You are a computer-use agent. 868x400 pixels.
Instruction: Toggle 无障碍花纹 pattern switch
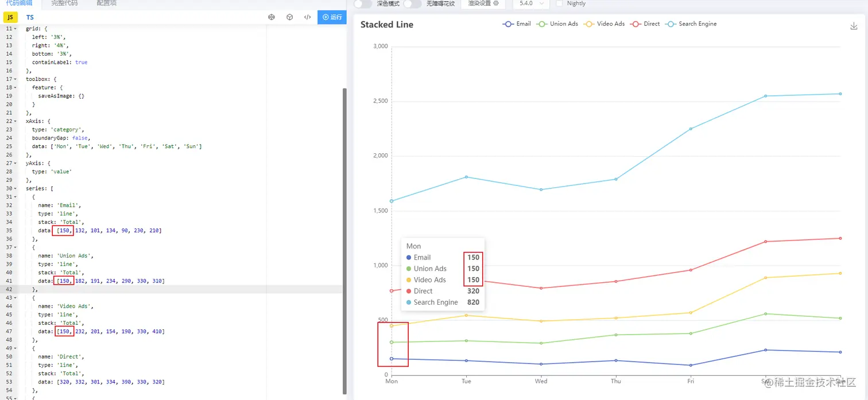[412, 3]
